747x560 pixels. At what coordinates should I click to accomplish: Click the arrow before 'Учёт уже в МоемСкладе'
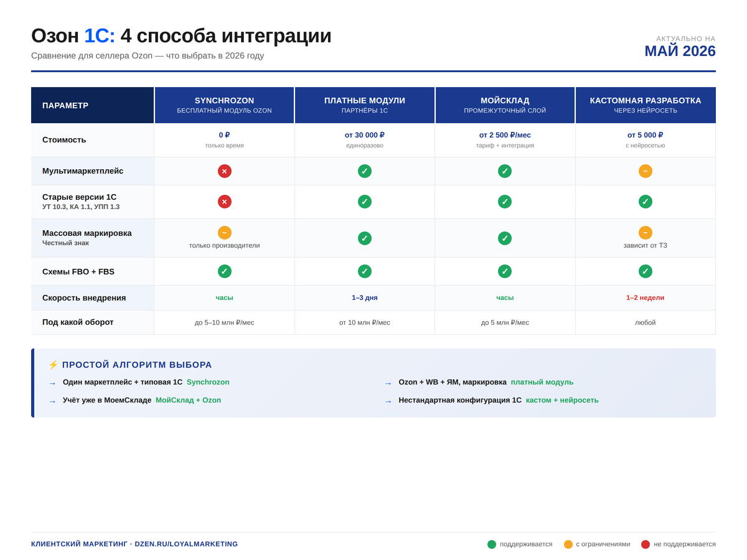coord(52,401)
